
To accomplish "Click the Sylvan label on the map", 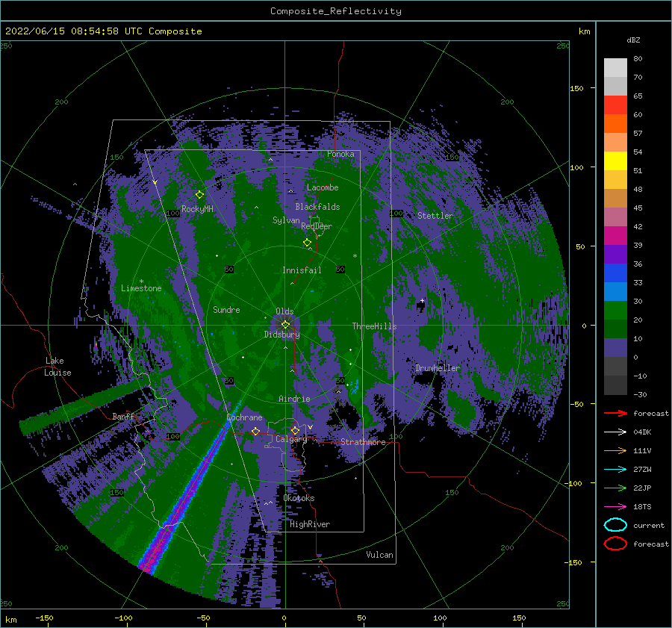I will click(286, 220).
